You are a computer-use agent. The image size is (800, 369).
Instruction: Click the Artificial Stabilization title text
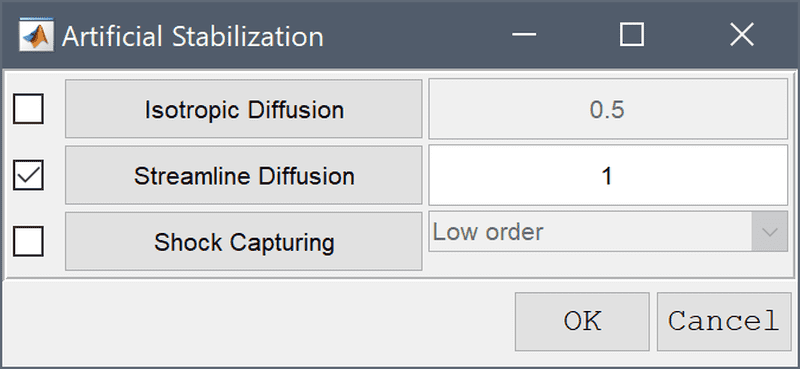coord(192,37)
